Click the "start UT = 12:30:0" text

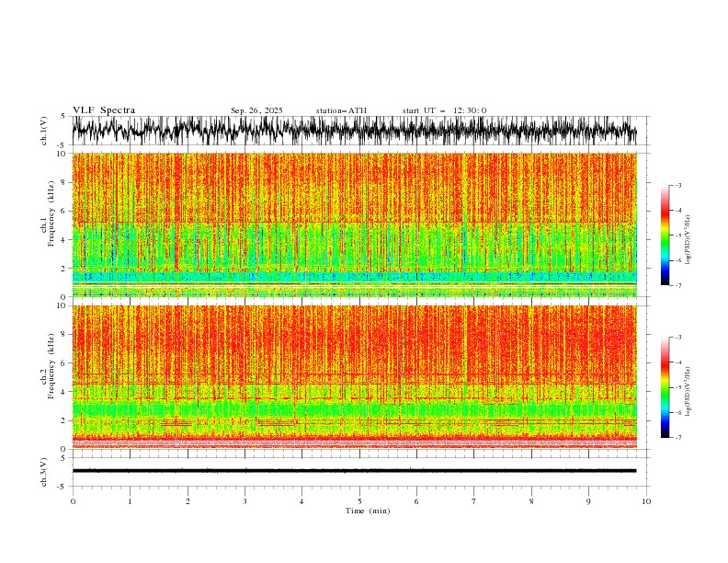(444, 110)
